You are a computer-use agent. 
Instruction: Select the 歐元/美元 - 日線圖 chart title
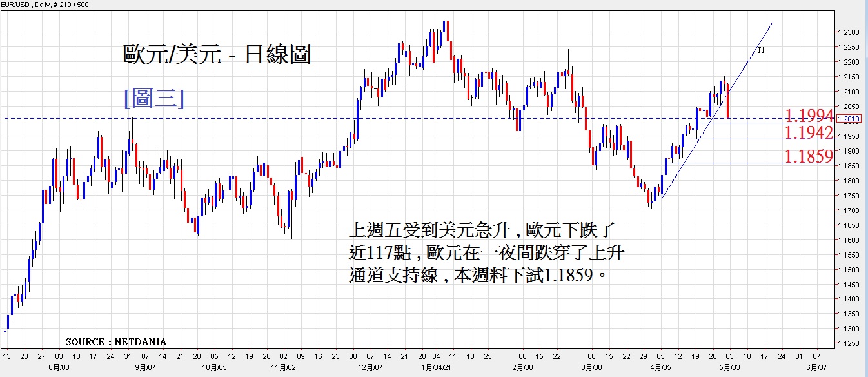tap(217, 54)
